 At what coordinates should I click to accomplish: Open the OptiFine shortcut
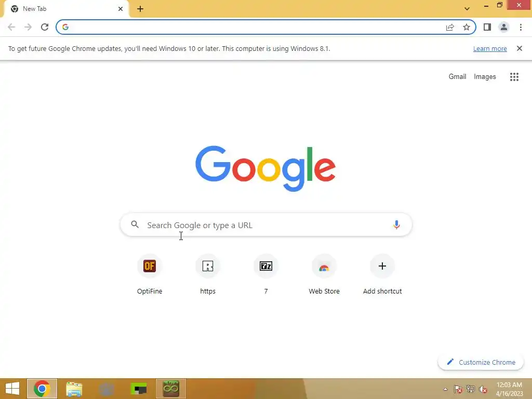click(x=150, y=274)
